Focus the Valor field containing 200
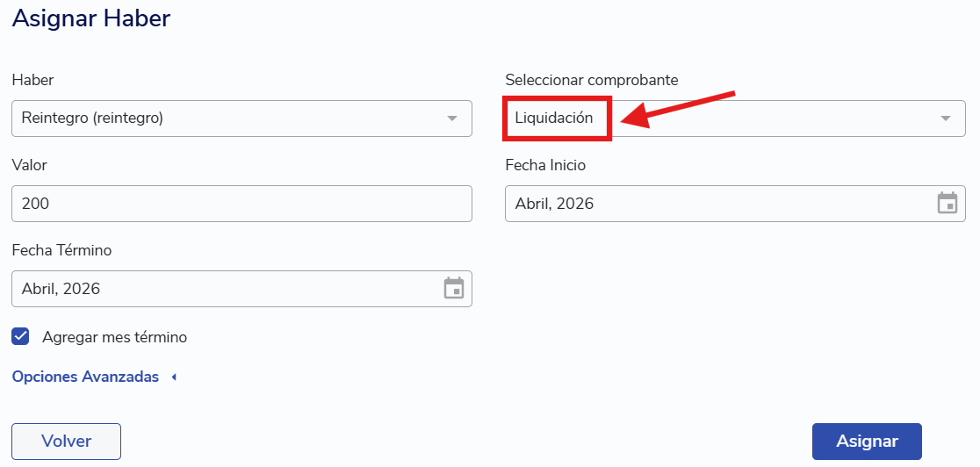The width and height of the screenshot is (980, 467). (241, 204)
